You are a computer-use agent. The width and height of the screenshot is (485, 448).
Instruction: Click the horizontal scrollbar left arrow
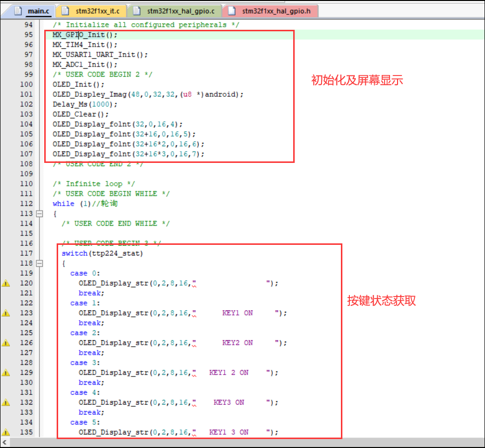[4, 442]
